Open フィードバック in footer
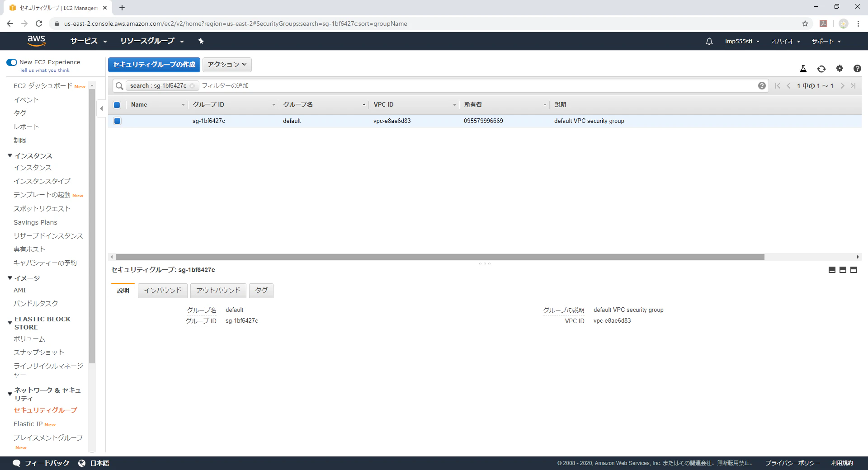The image size is (868, 470). click(41, 463)
